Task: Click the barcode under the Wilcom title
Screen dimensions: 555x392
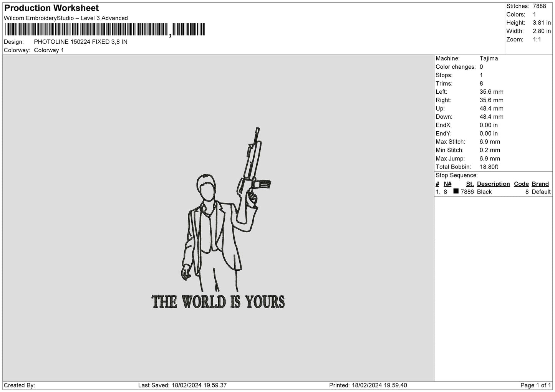Action: pyautogui.click(x=105, y=30)
